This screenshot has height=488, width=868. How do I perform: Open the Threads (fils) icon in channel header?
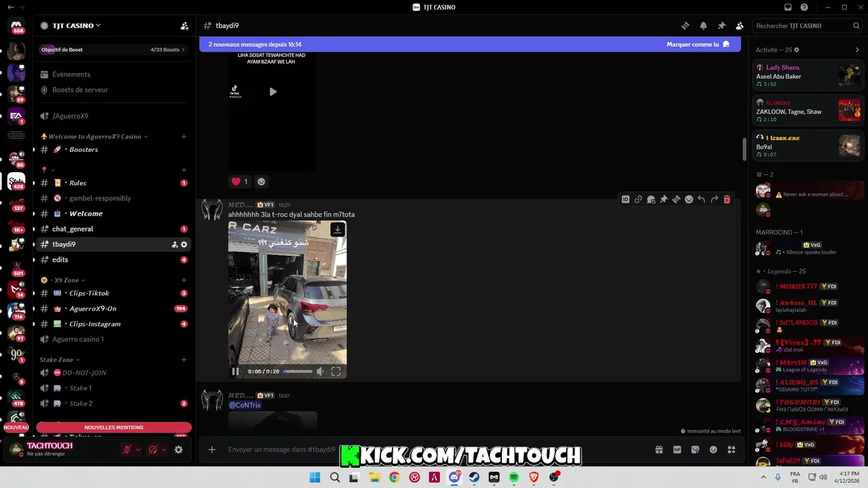pos(686,26)
